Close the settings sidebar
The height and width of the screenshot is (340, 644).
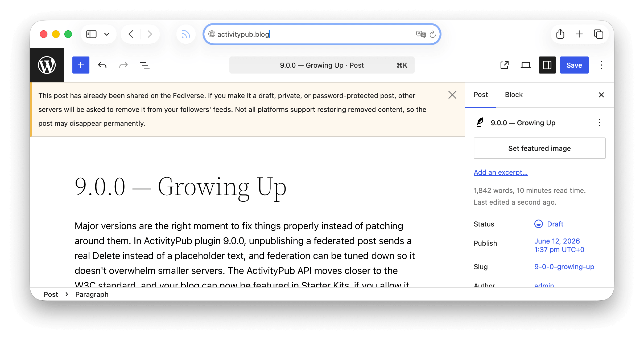(601, 95)
